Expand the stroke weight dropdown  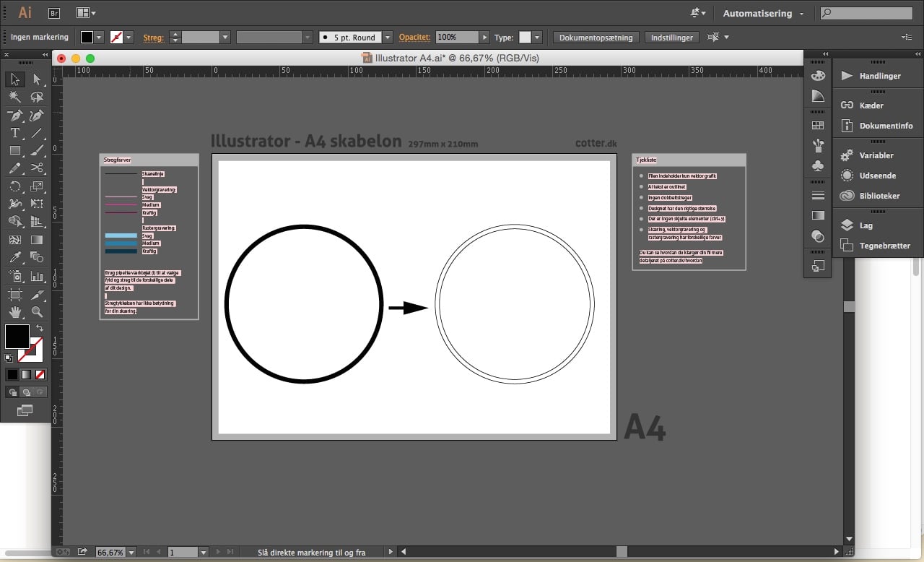point(225,37)
